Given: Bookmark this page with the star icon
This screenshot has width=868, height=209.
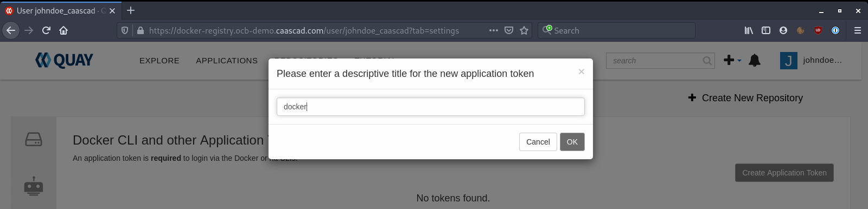Looking at the screenshot, I should [x=524, y=30].
